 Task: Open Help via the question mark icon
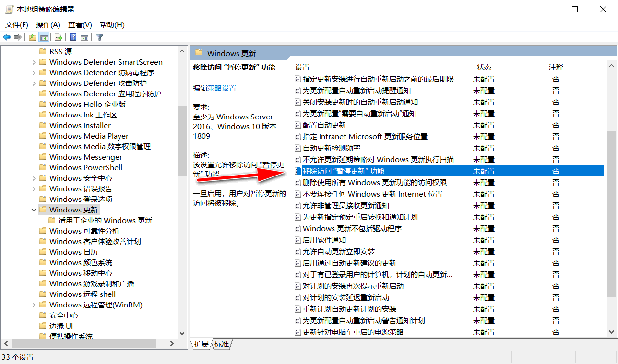point(73,37)
